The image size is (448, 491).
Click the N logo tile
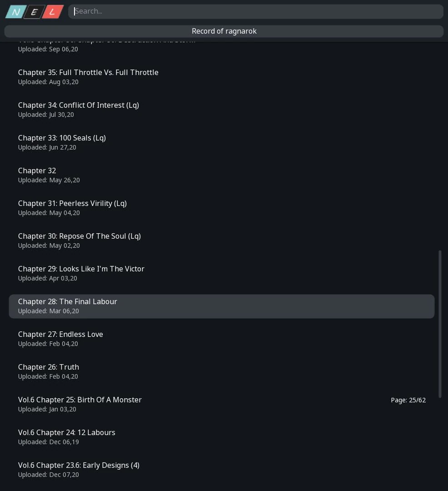[16, 12]
